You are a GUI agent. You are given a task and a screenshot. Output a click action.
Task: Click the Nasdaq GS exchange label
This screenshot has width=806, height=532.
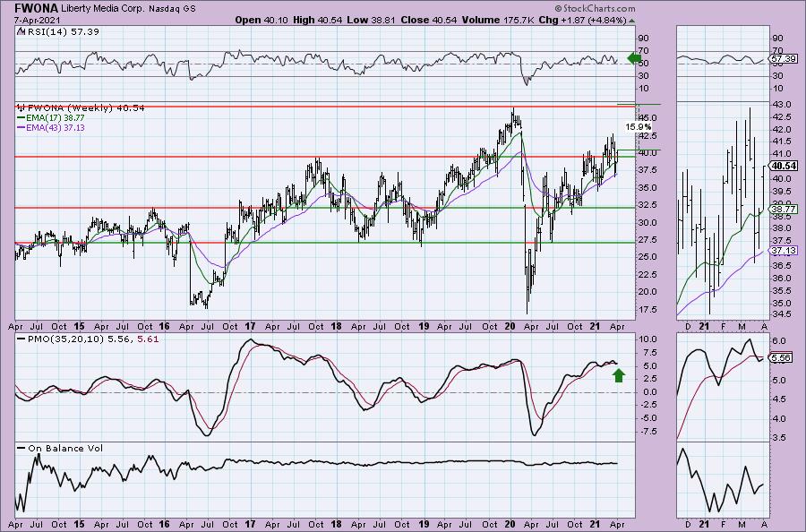coord(172,9)
